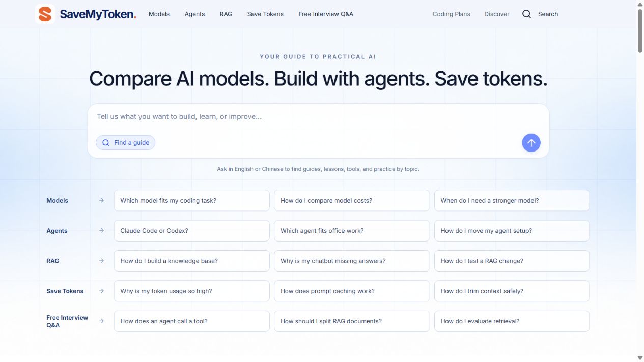Pick 'How do I test a RAG change?'

512,261
